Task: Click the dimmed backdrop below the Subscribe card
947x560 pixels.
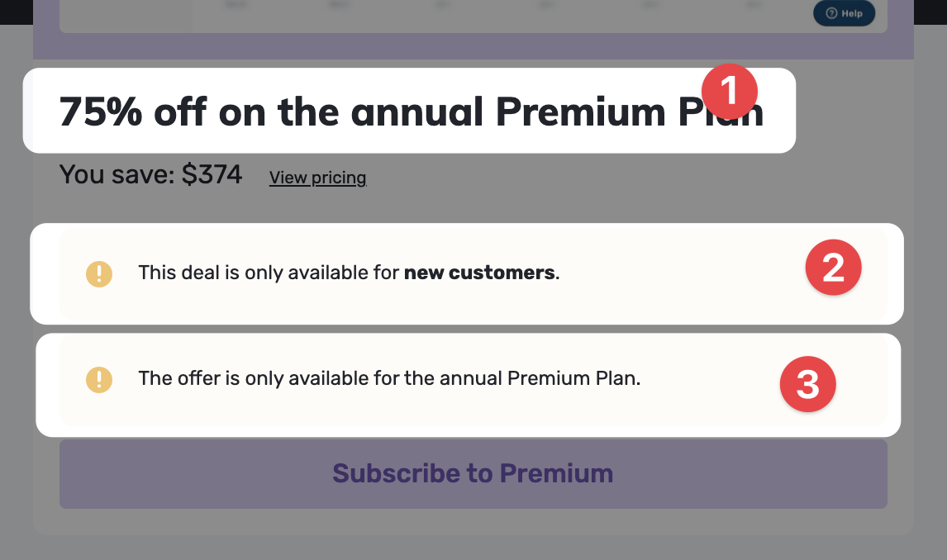Action: click(x=473, y=547)
